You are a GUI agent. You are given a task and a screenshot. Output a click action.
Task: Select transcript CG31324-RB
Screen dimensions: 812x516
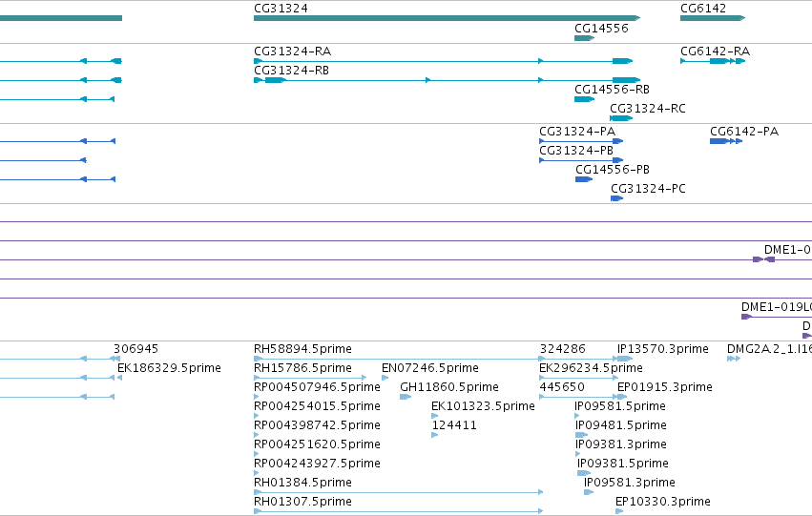447,80
